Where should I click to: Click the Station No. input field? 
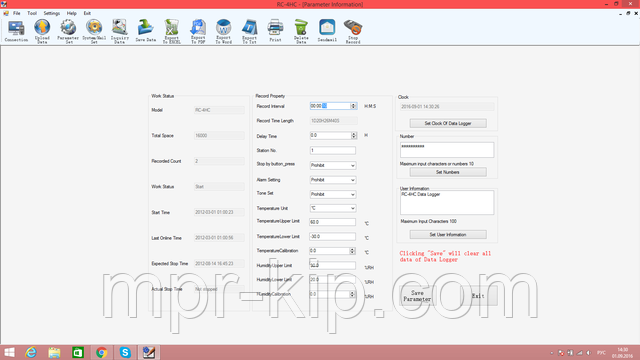[x=333, y=150]
